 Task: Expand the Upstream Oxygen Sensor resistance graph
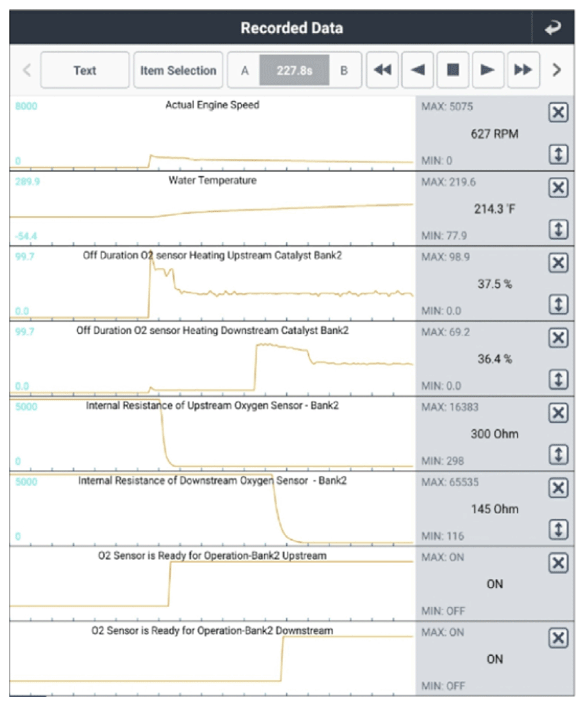click(558, 455)
